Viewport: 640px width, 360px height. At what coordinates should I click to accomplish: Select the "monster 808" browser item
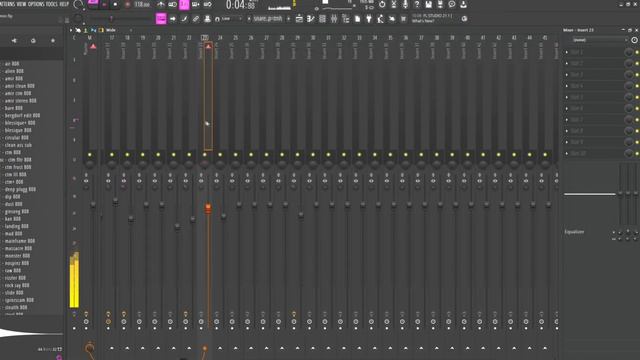pyautogui.click(x=17, y=256)
